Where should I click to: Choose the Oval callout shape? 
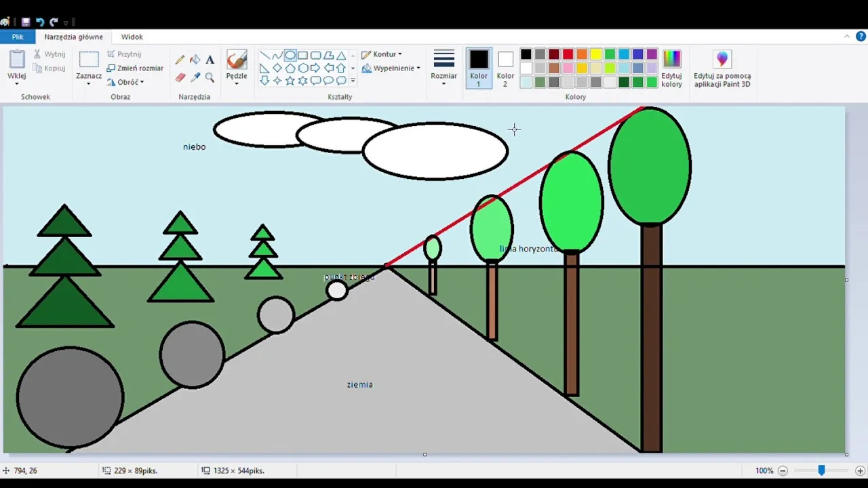[329, 81]
